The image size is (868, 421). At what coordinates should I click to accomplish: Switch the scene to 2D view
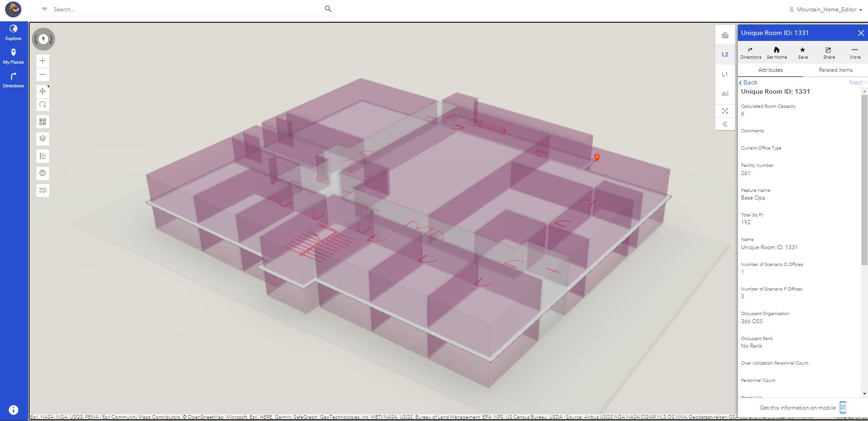coord(42,190)
